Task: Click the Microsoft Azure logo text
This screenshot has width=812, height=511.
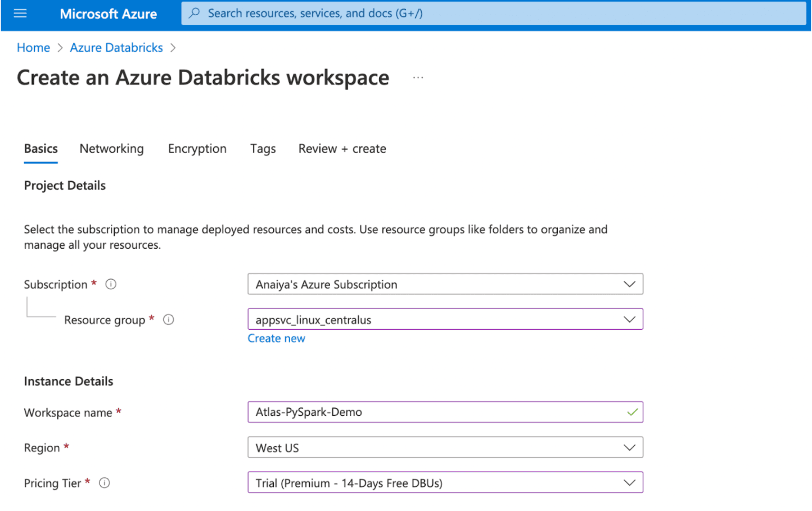Action: pyautogui.click(x=108, y=14)
